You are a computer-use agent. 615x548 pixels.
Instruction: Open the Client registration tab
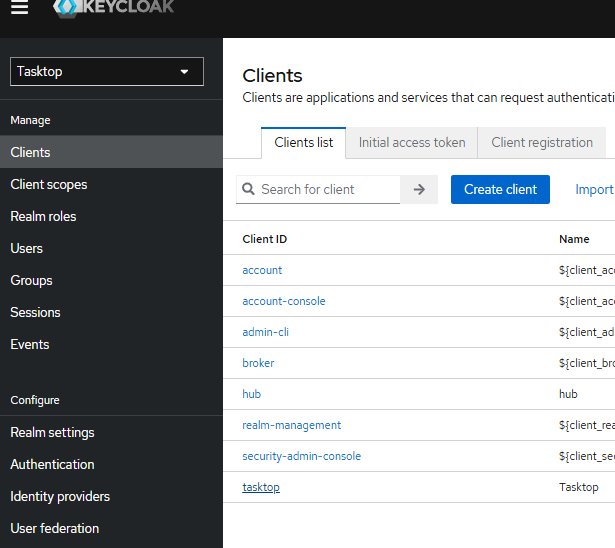541,142
